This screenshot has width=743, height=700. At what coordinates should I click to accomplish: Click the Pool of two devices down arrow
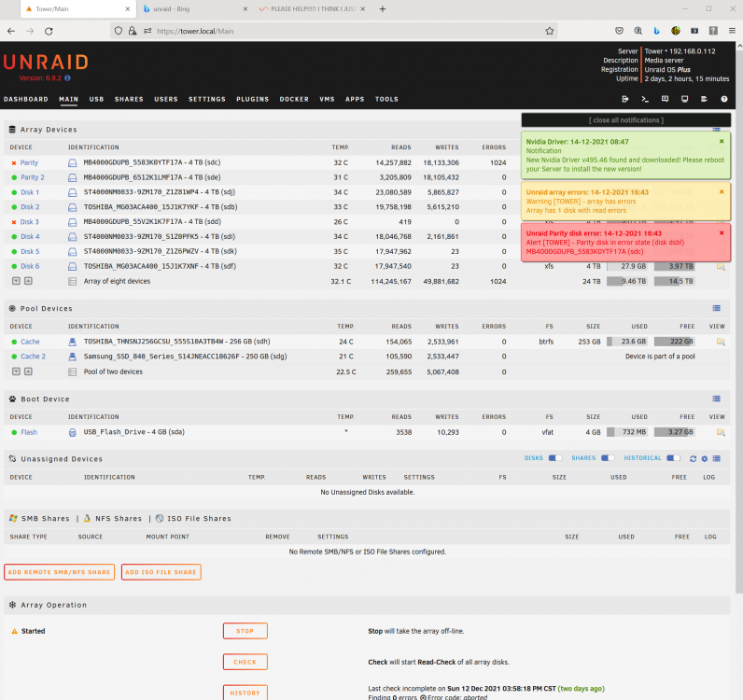pos(16,371)
